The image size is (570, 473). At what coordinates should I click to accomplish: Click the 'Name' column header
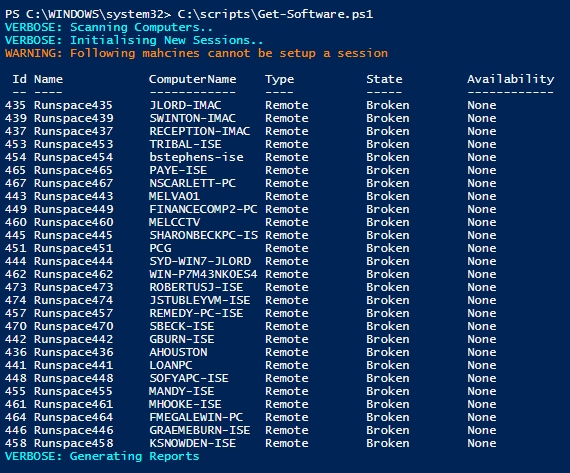48,79
